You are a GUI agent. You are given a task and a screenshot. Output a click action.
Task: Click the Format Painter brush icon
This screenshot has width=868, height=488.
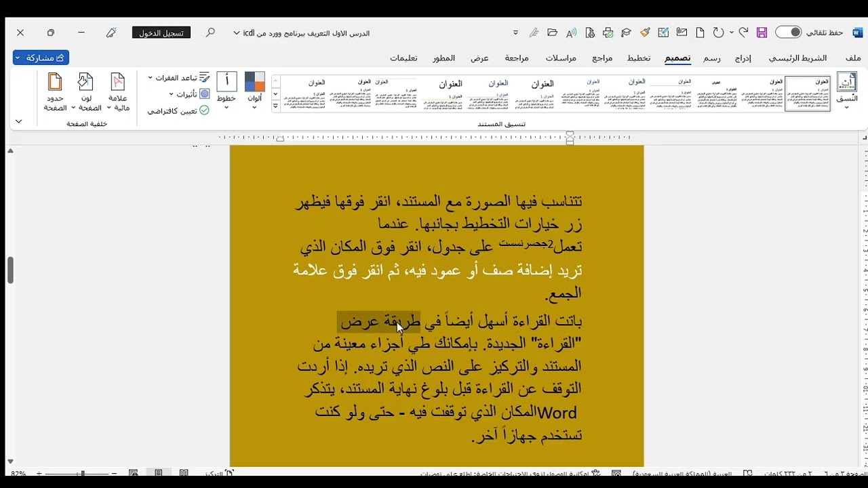(x=645, y=33)
